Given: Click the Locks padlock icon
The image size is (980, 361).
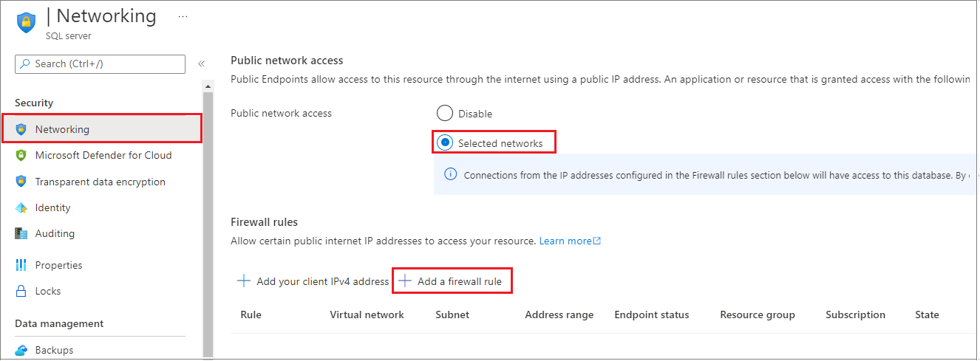Looking at the screenshot, I should 21,291.
